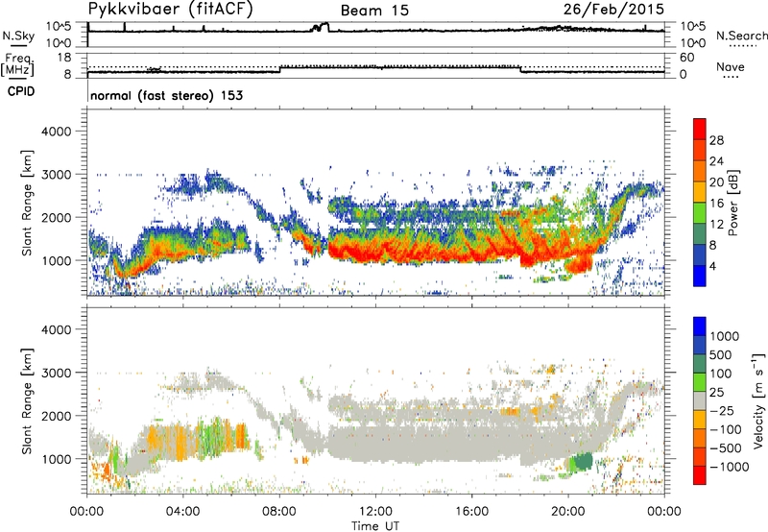This screenshot has height=532, width=768.
Task: Click the Beam 15 label
Action: tap(374, 11)
